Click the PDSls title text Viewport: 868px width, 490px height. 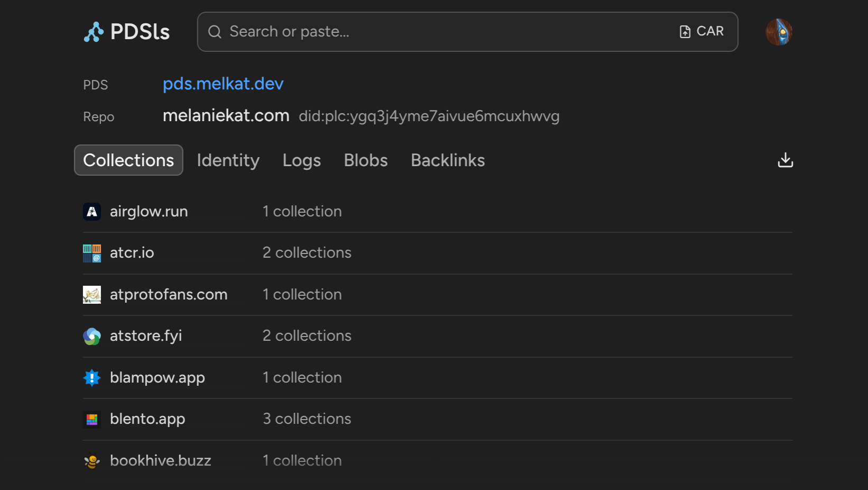140,32
